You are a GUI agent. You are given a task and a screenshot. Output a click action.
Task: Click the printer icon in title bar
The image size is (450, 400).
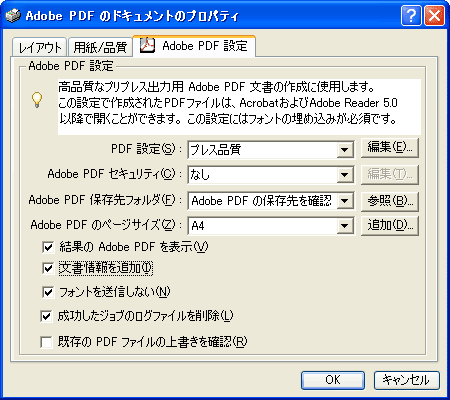coord(13,15)
